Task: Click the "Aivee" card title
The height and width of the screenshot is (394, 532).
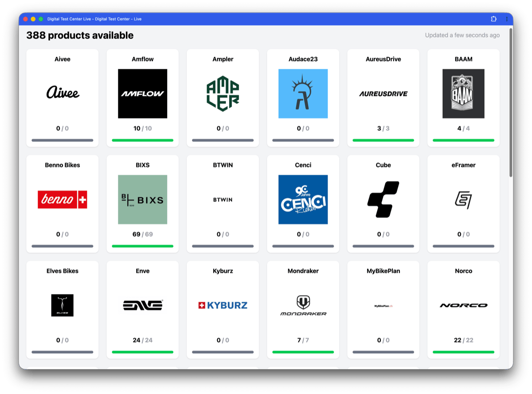Action: (63, 59)
